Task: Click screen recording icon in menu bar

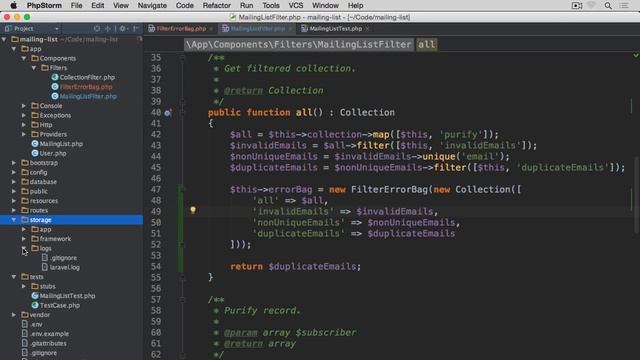Action: click(x=577, y=5)
